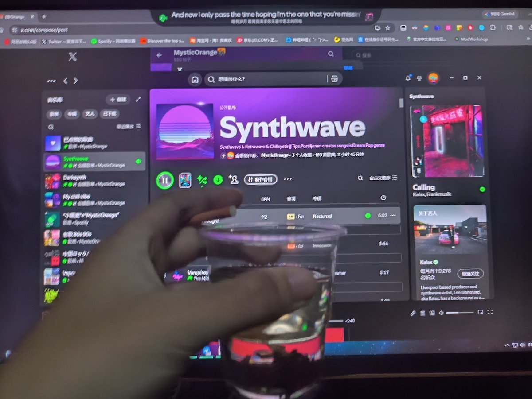
Task: Open the ModWorkshop bookmark
Action: pyautogui.click(x=471, y=39)
